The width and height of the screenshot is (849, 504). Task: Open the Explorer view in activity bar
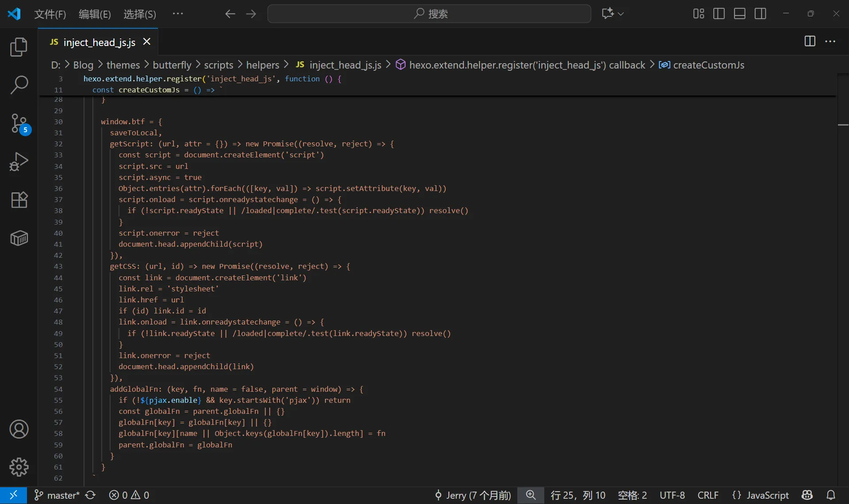coord(19,47)
